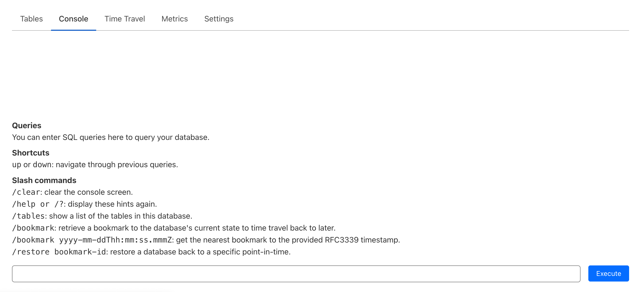Click the 'navigate through previous queries' hint
This screenshot has width=644, height=292.
pyautogui.click(x=117, y=165)
